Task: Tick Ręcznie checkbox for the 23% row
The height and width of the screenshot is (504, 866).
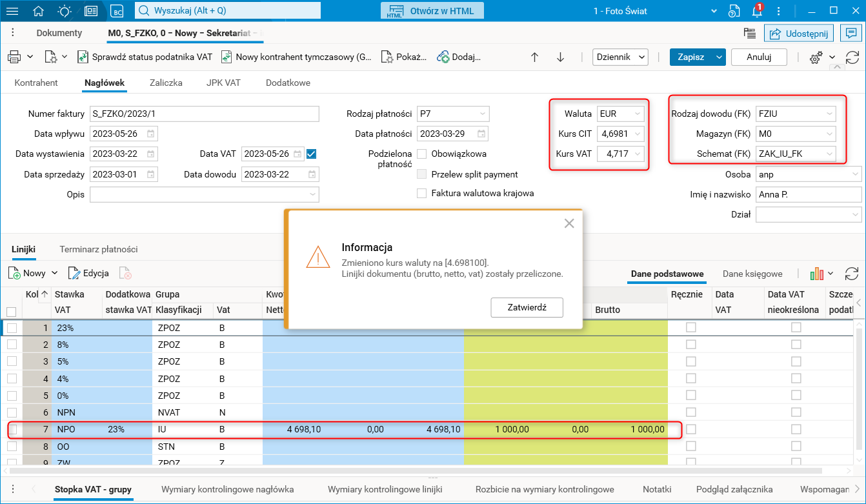Action: (691, 327)
